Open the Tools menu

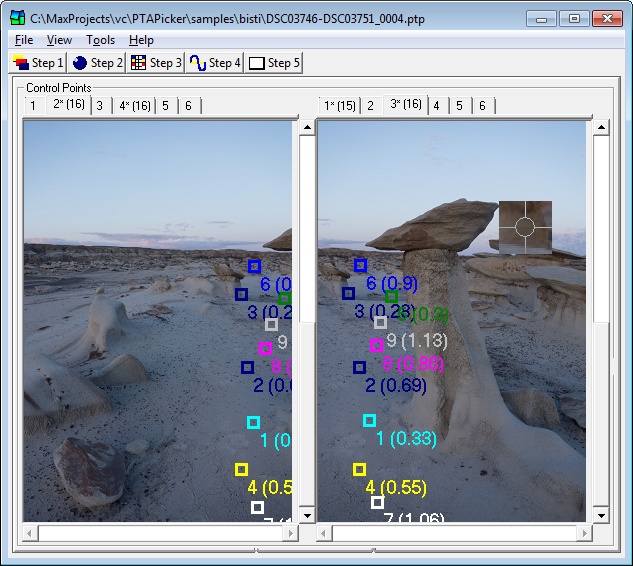click(x=100, y=40)
